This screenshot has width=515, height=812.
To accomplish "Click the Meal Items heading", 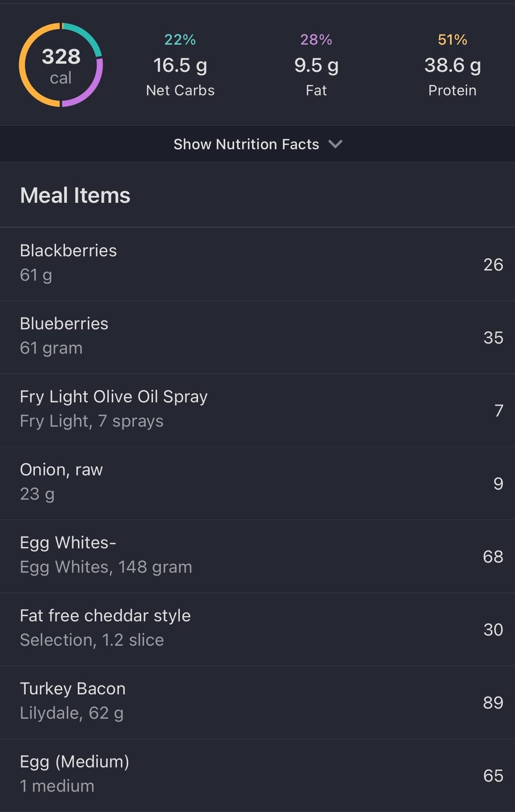I will point(75,195).
